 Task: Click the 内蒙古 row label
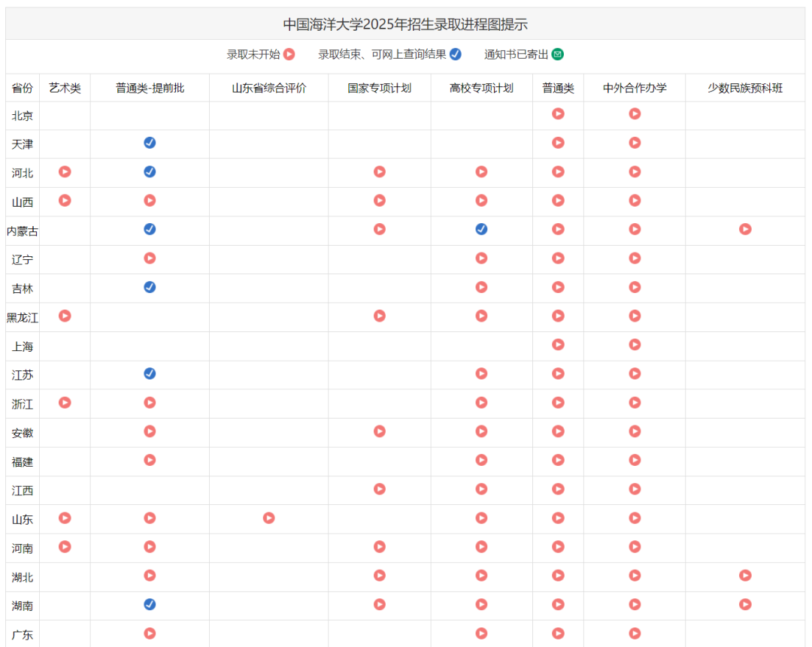pos(23,231)
